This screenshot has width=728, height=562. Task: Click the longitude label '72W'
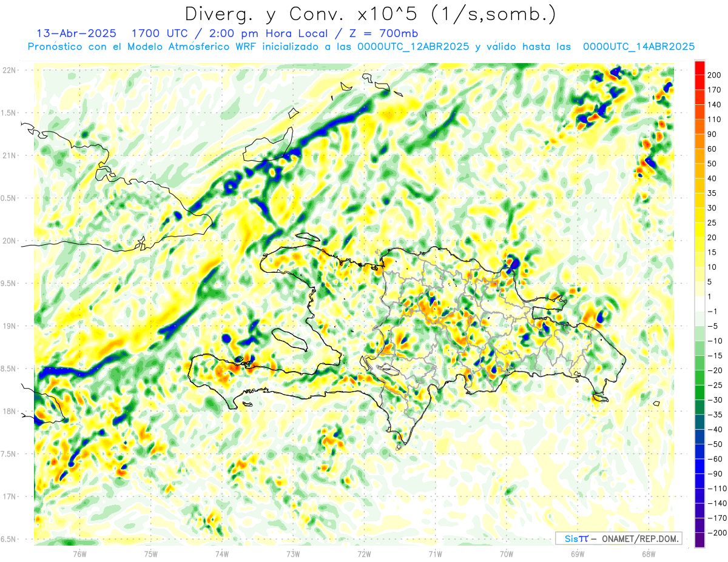tap(364, 554)
